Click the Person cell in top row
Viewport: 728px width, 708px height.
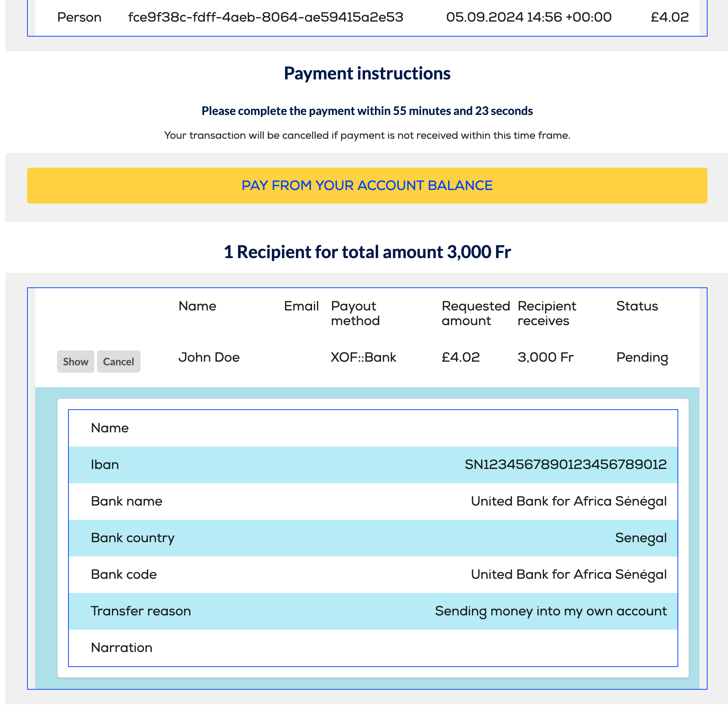pos(79,17)
